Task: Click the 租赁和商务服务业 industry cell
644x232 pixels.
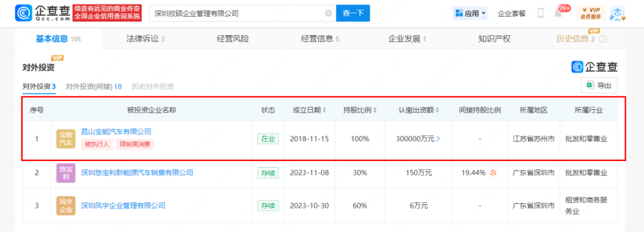Action: (589, 206)
